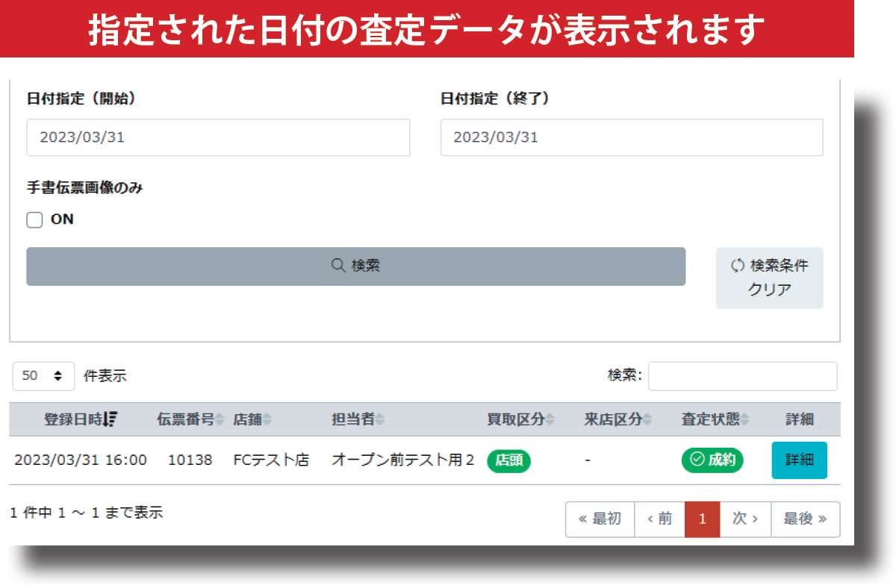The image size is (896, 588).
Task: Sort by 買取区分 column arrows
Action: (550, 420)
